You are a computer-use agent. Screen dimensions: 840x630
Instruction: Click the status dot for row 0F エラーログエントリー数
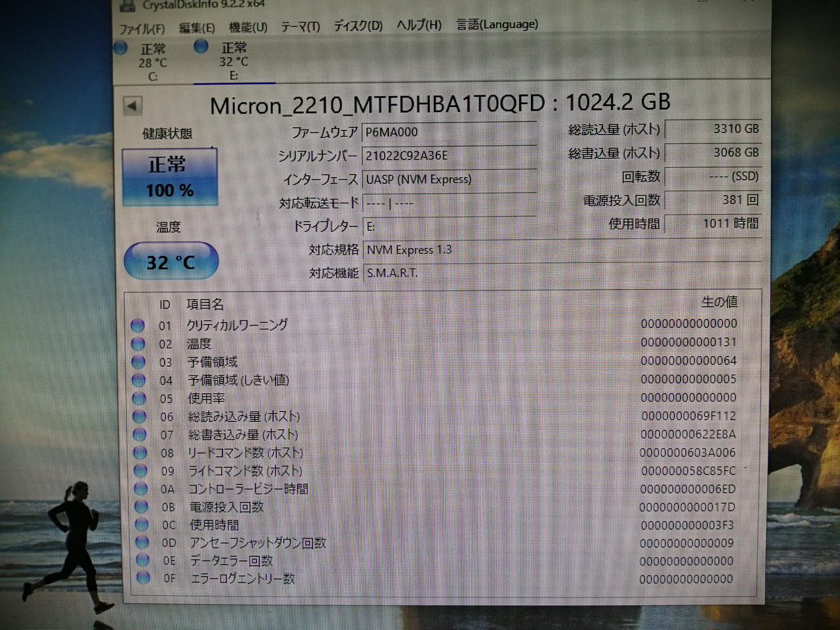point(142,578)
